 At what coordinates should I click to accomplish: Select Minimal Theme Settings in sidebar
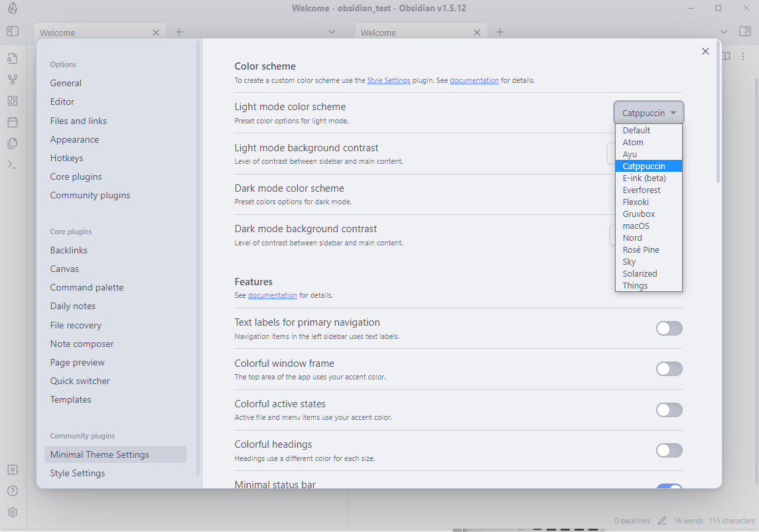115,454
